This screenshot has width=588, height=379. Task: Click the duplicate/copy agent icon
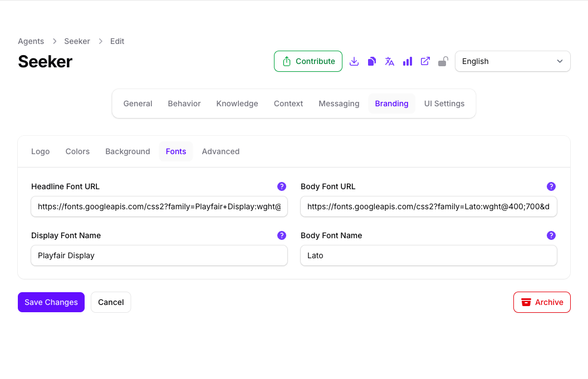click(371, 61)
